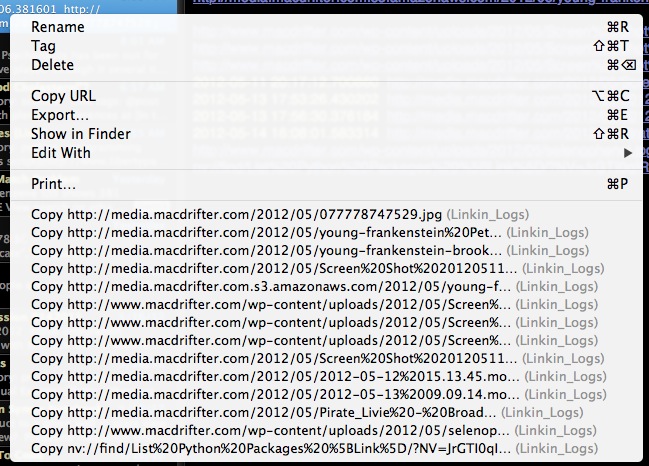This screenshot has width=649, height=466.
Task: Choose Rename from the context menu
Action: [326, 27]
